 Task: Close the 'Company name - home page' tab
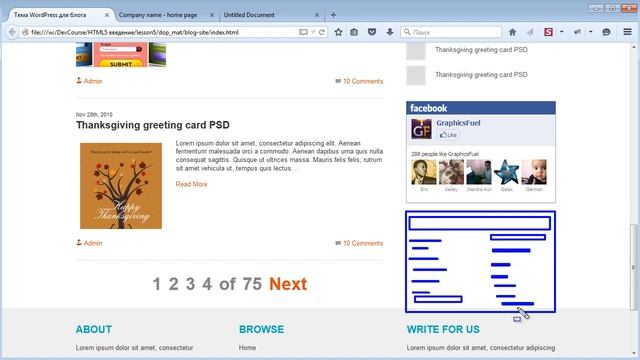pos(211,15)
